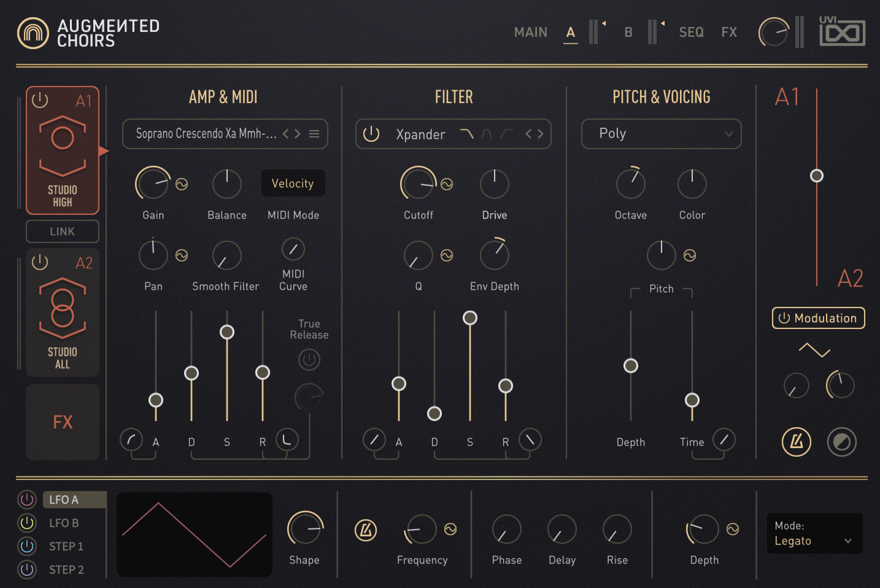Click the master volume knob
Image resolution: width=880 pixels, height=588 pixels.
(774, 32)
